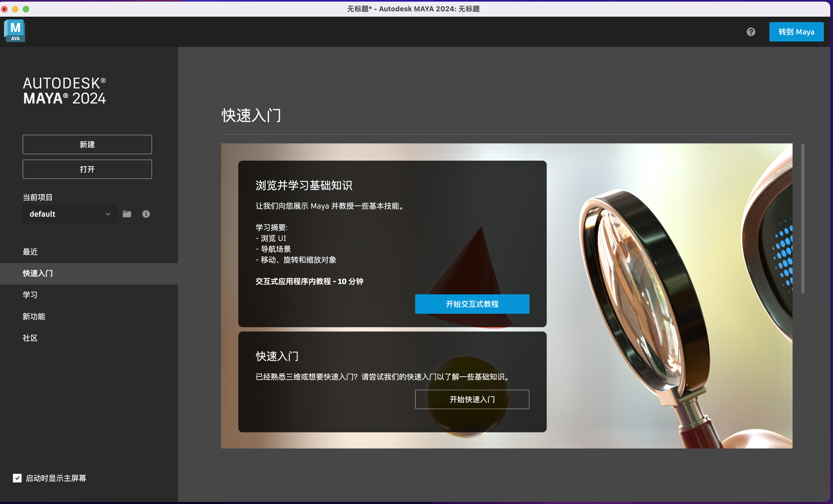Expand the default project dropdown

[64, 214]
